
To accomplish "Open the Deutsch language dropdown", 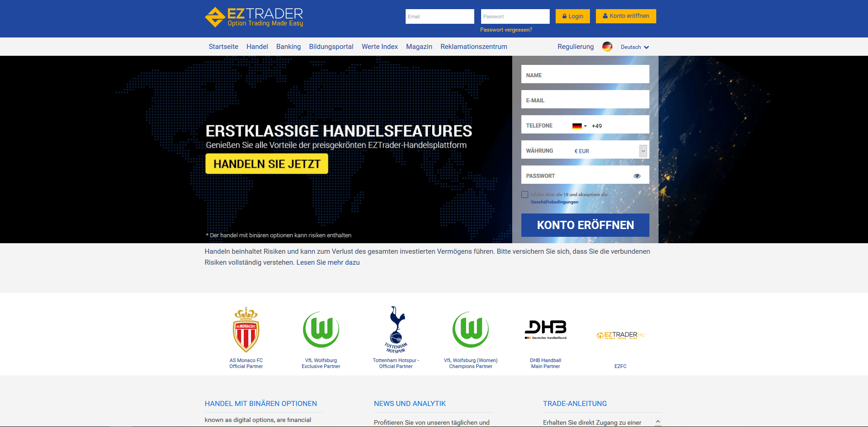I will [635, 47].
